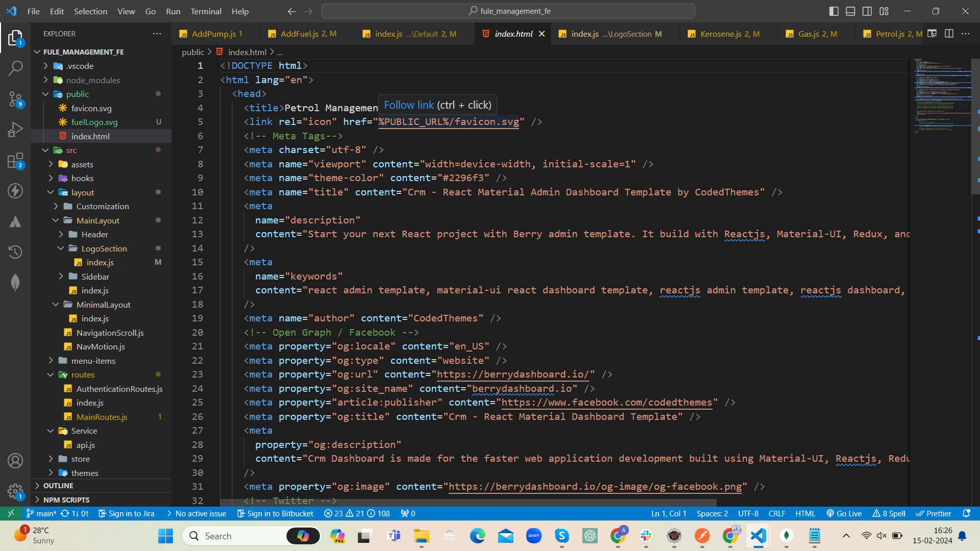This screenshot has height=551, width=980.
Task: Open the Timeline history icon in activity bar
Action: [15, 252]
